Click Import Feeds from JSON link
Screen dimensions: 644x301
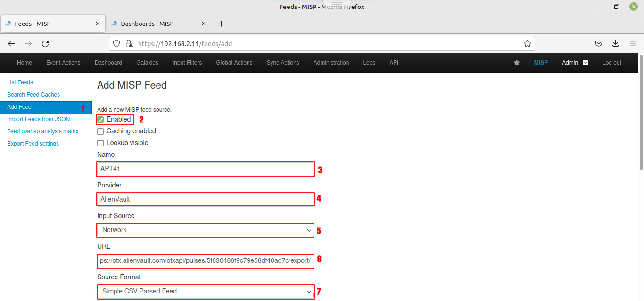click(x=38, y=119)
